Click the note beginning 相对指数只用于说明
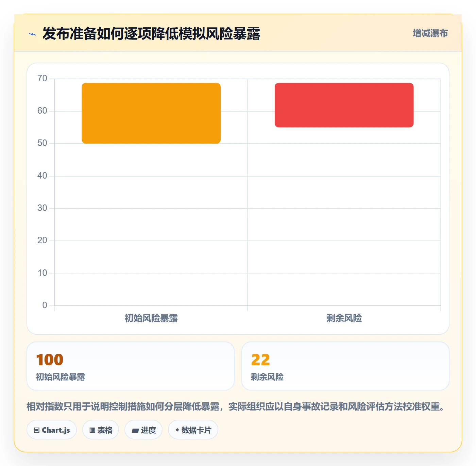 point(237,406)
